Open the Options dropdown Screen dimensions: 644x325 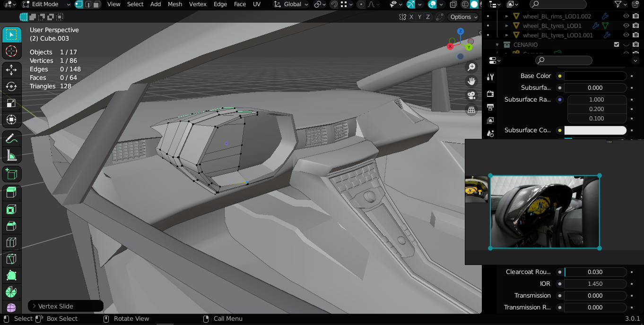463,17
